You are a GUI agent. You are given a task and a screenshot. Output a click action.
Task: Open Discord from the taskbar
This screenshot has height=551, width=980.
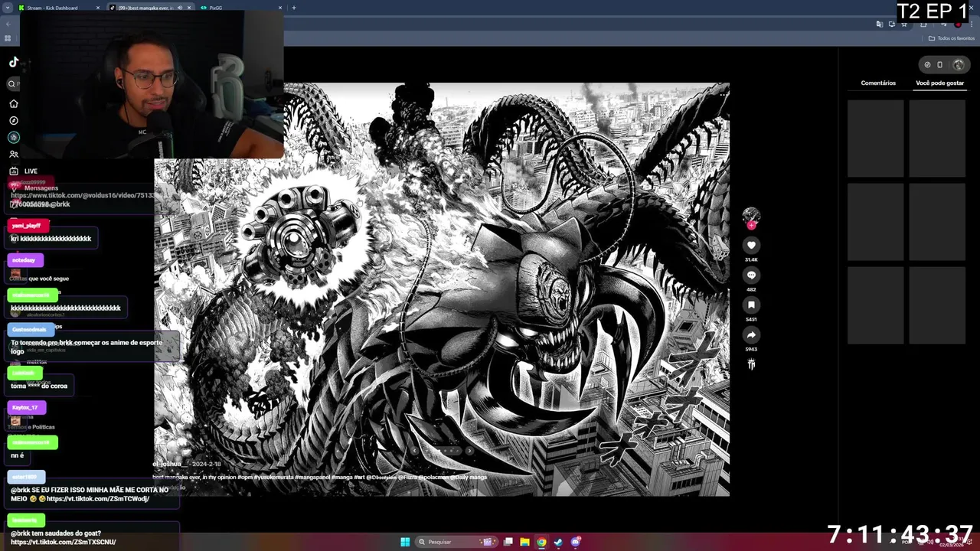[x=575, y=542]
